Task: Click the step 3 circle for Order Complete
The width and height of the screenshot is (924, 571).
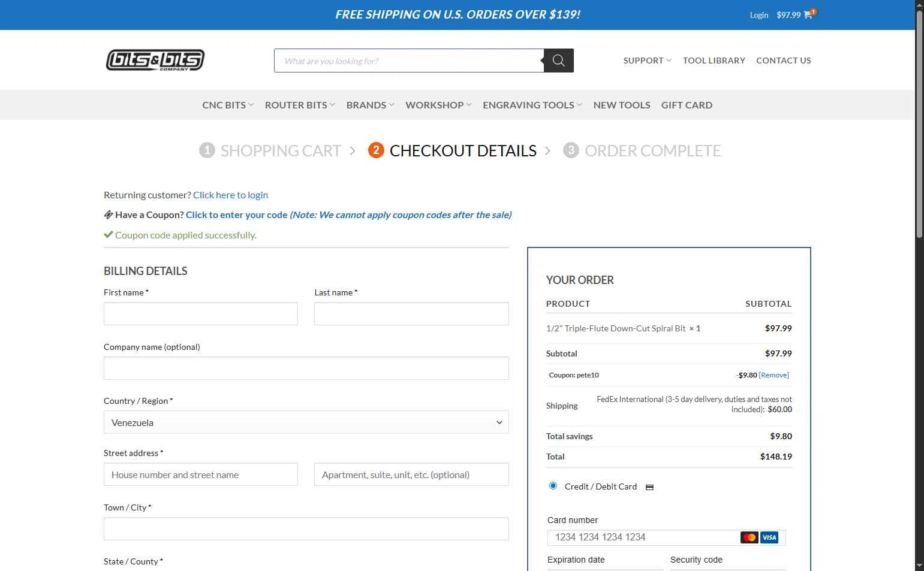Action: click(571, 150)
